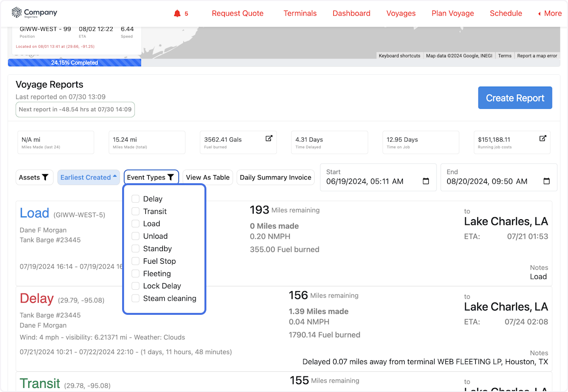Click the notification bell icon
The image size is (568, 392).
coord(177,13)
